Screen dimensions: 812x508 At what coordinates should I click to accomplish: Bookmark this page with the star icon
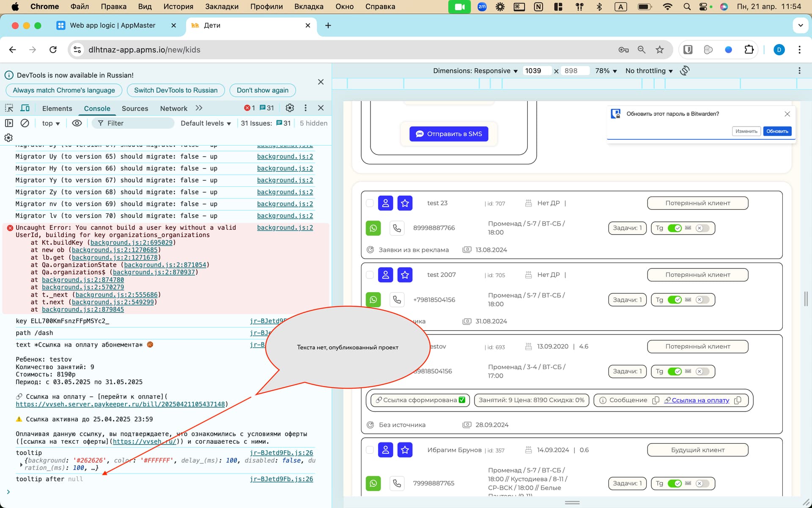(660, 50)
